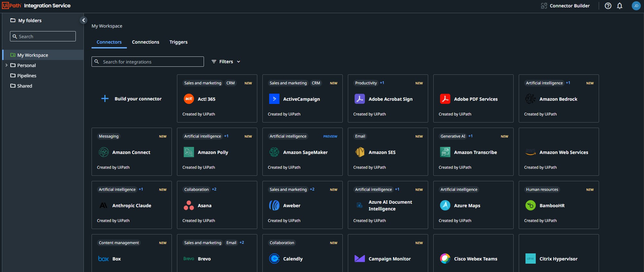Open Connector Builder
The height and width of the screenshot is (272, 644).
pyautogui.click(x=565, y=6)
